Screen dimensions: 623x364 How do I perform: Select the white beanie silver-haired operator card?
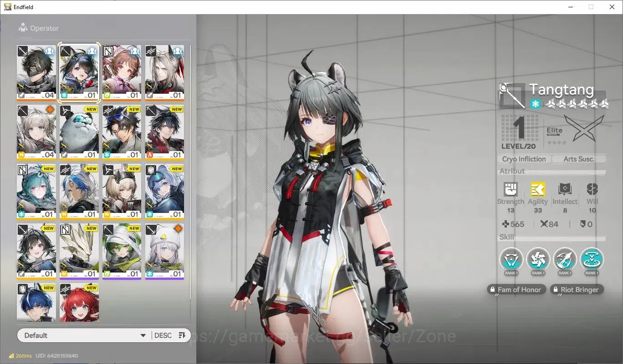164,251
